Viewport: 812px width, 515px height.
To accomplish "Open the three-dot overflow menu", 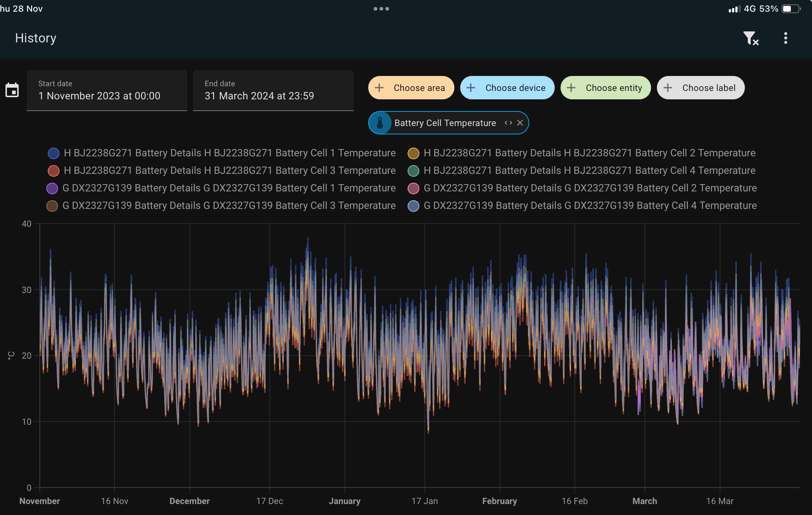I will click(x=785, y=38).
